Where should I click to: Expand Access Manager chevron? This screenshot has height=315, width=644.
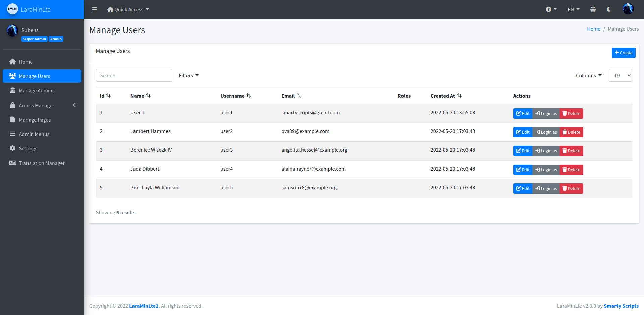click(x=74, y=105)
